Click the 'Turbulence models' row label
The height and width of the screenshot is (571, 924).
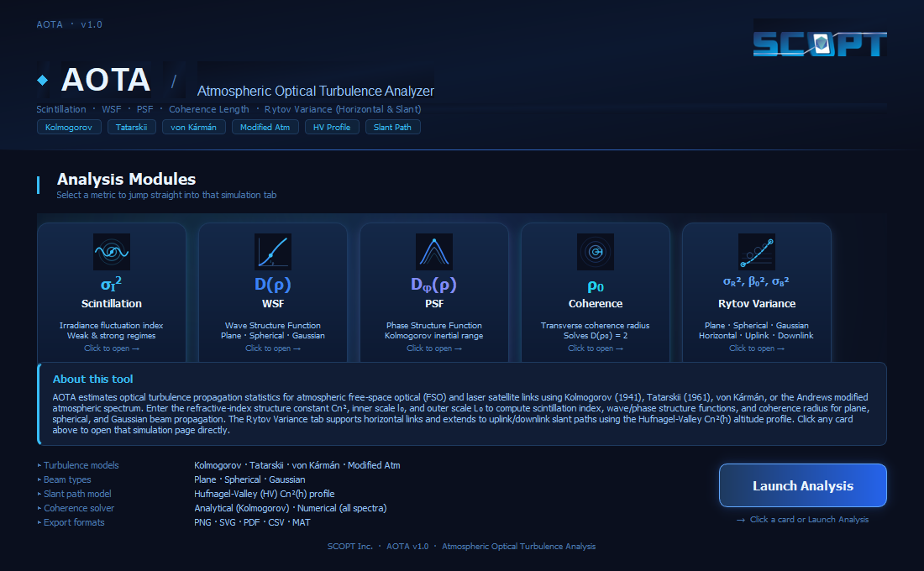81,465
